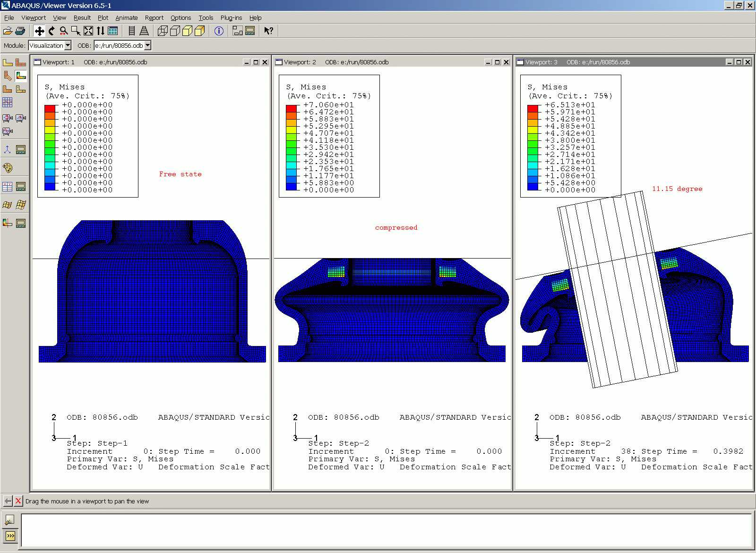Open the color code palette icon
This screenshot has width=756, height=553.
pos(8,168)
